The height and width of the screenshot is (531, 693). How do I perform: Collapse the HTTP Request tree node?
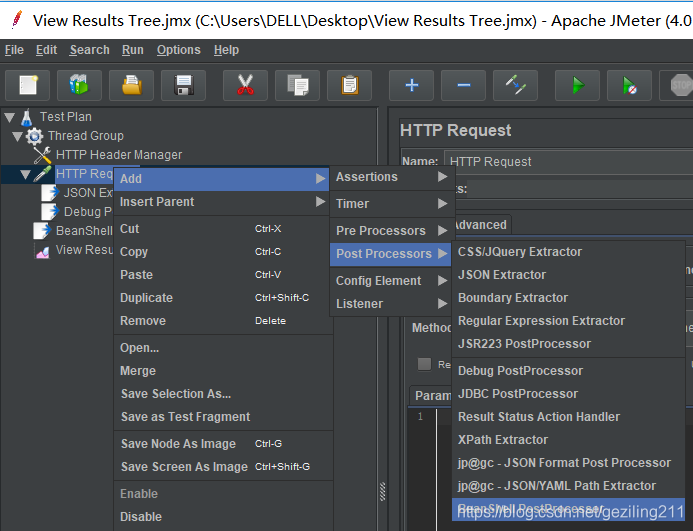click(26, 175)
